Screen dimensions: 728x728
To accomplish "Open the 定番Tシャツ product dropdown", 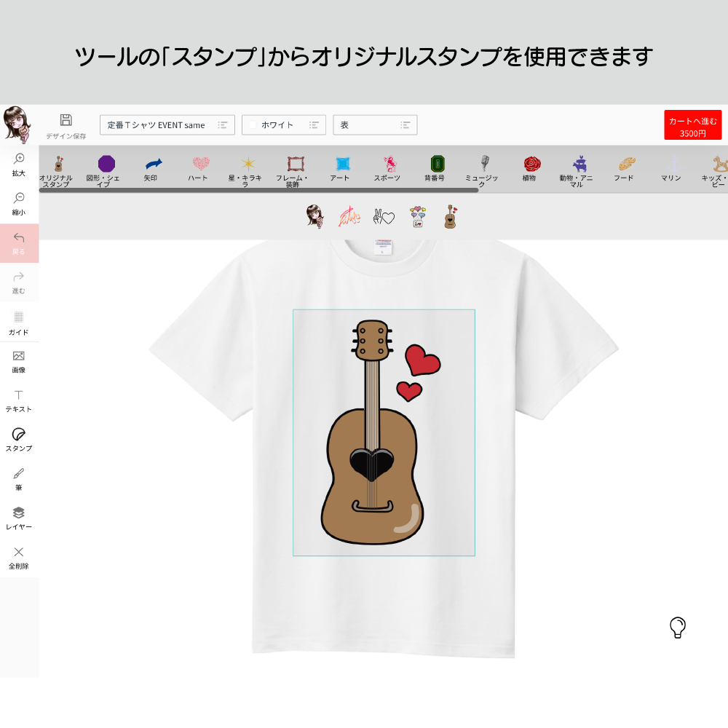I will [x=167, y=125].
